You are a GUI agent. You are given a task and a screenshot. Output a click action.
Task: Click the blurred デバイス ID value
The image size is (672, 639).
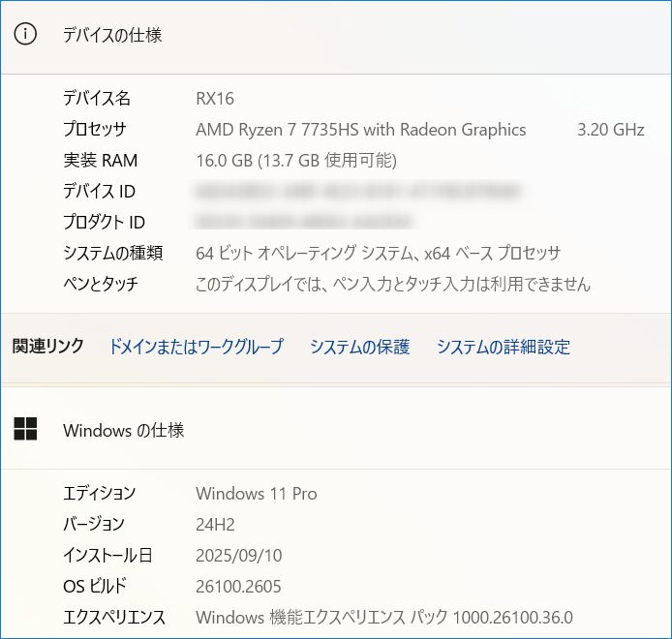click(x=358, y=191)
